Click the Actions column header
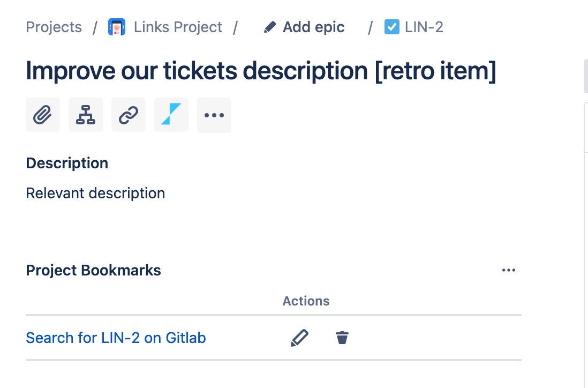The width and height of the screenshot is (588, 388). [x=306, y=301]
